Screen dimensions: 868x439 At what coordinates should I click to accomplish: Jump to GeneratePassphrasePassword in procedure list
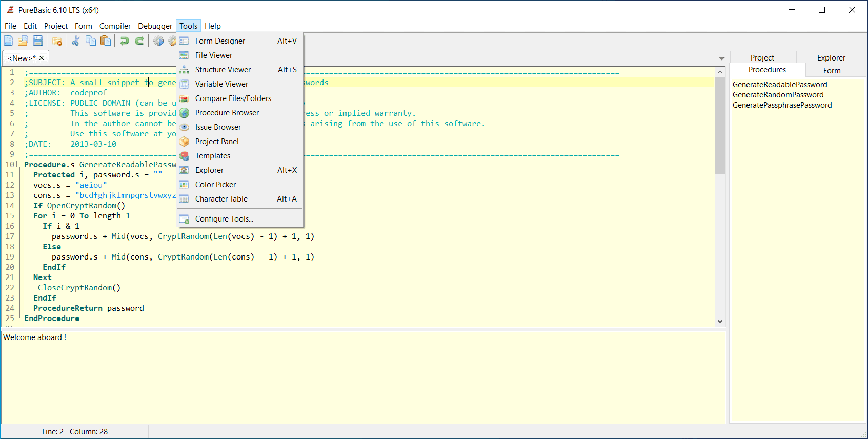tap(782, 105)
